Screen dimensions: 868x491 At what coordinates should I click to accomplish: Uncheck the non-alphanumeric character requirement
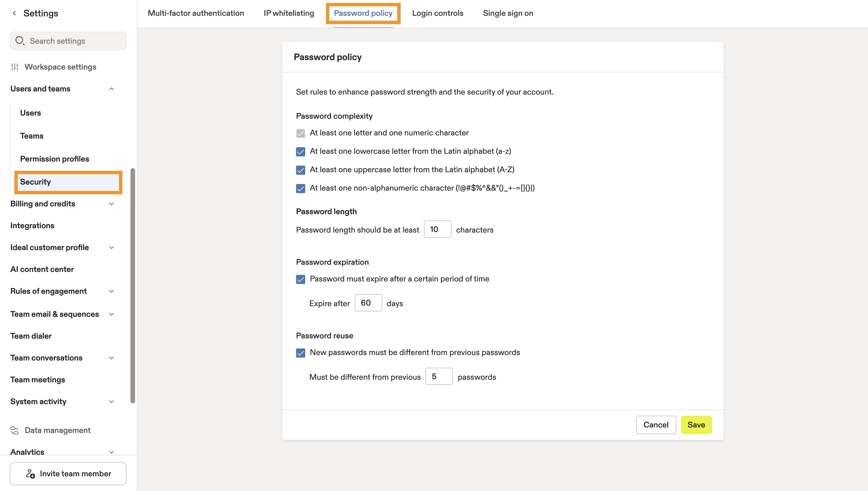click(x=300, y=188)
